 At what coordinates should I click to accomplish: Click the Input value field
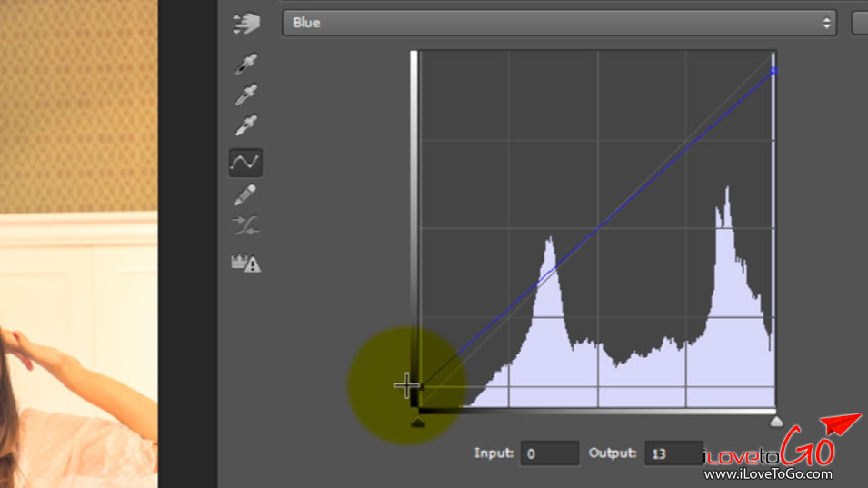[550, 453]
